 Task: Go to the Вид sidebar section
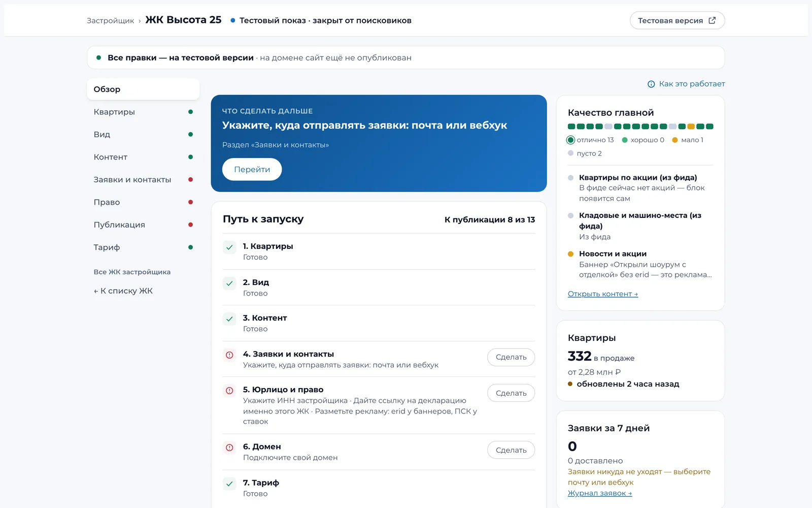point(143,135)
